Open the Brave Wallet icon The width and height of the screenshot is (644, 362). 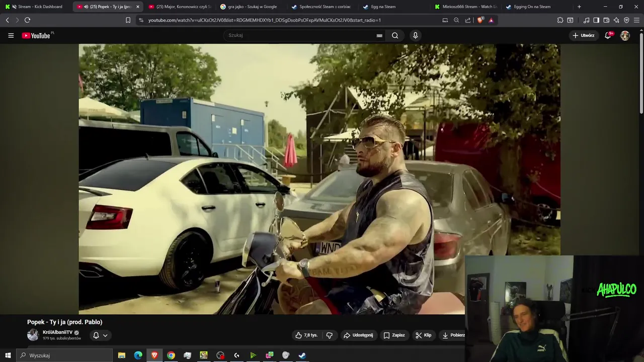[606, 20]
